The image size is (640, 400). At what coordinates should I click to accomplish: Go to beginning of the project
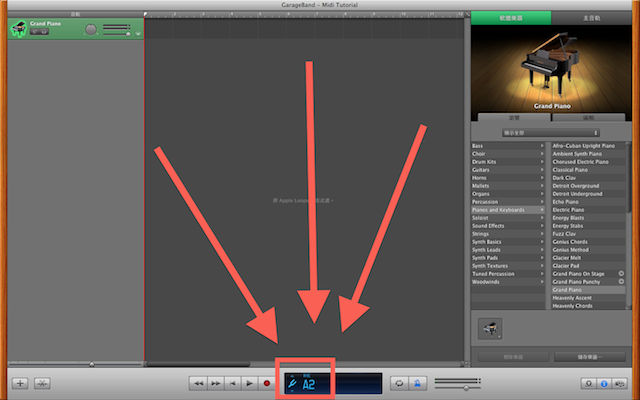232,383
